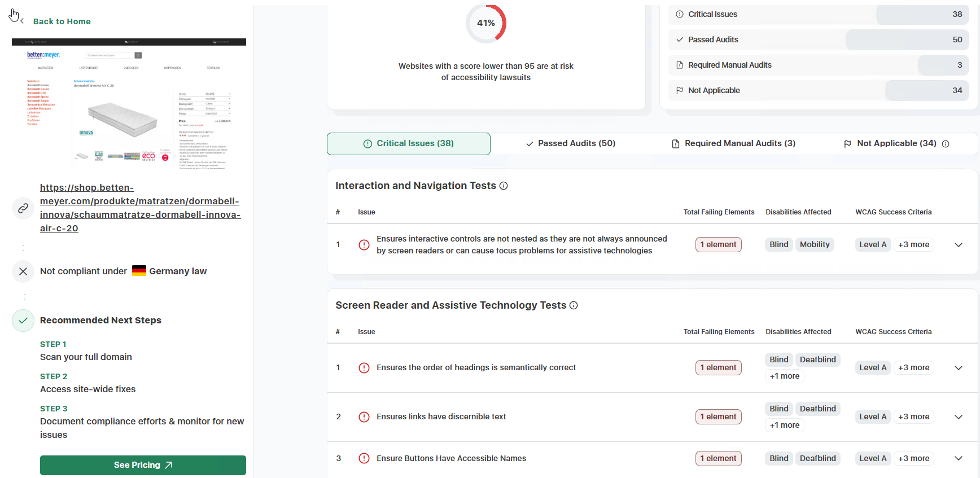Click the 41% score progress ring
980x478 pixels.
pos(486,23)
